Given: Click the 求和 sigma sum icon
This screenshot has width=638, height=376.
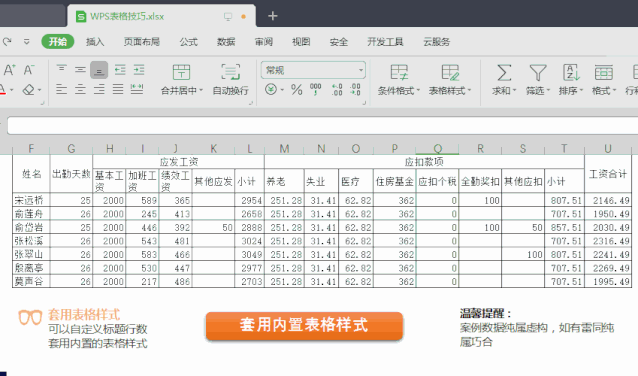Looking at the screenshot, I should pyautogui.click(x=504, y=73).
